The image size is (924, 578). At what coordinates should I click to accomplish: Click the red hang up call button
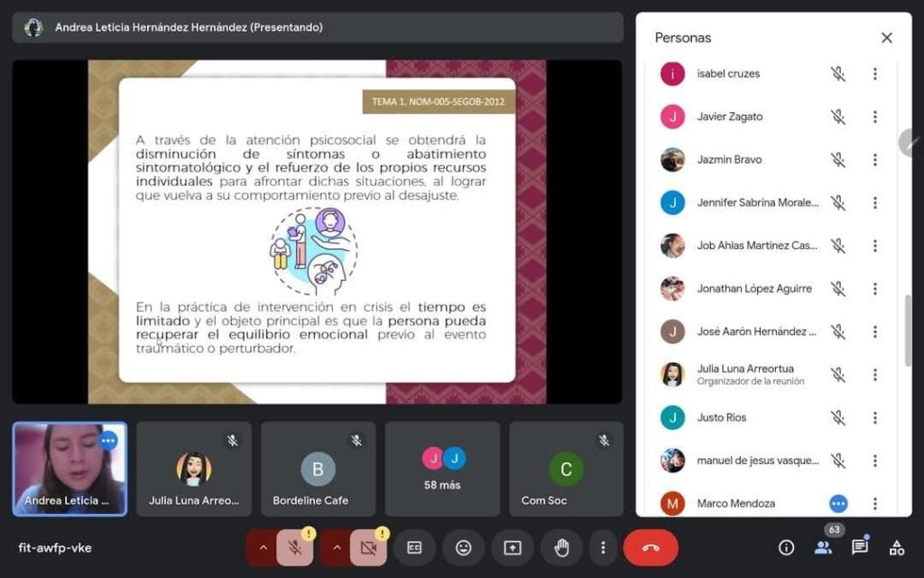[x=651, y=547]
